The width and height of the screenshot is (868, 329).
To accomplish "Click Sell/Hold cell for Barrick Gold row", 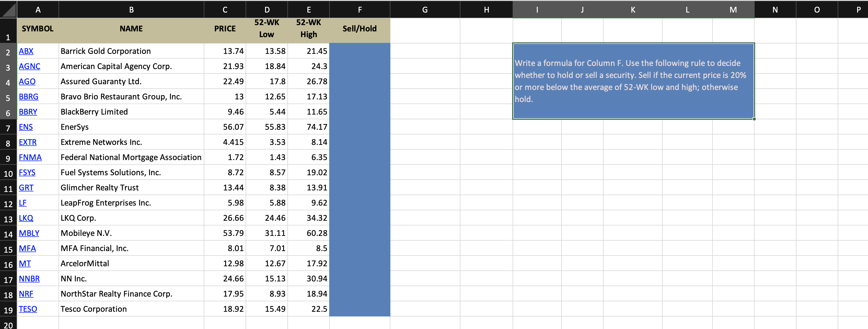I will click(x=360, y=51).
